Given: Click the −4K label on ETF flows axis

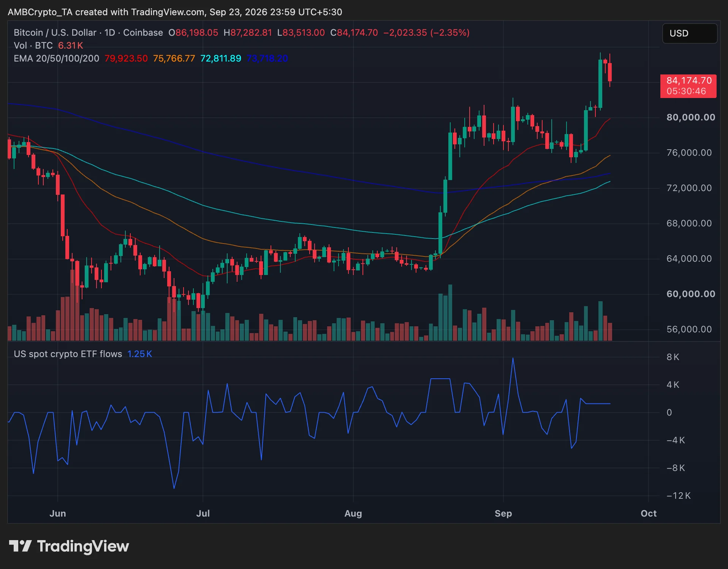Looking at the screenshot, I should pos(675,440).
